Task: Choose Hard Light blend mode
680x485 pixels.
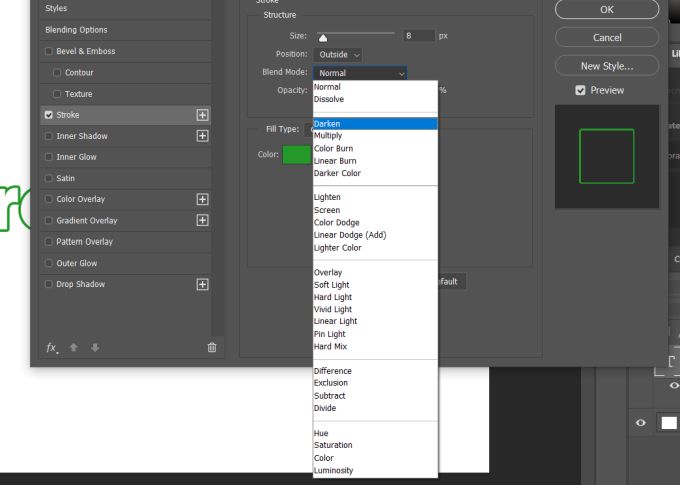Action: [x=375, y=297]
